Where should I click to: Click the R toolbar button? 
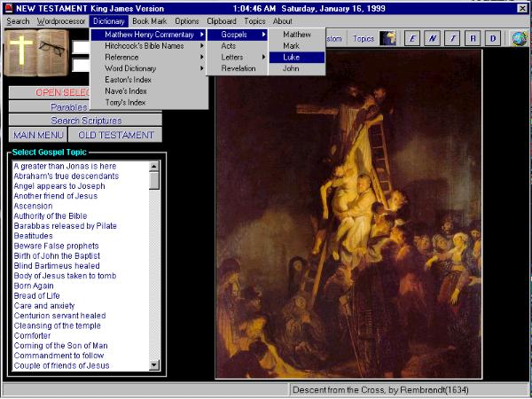473,38
